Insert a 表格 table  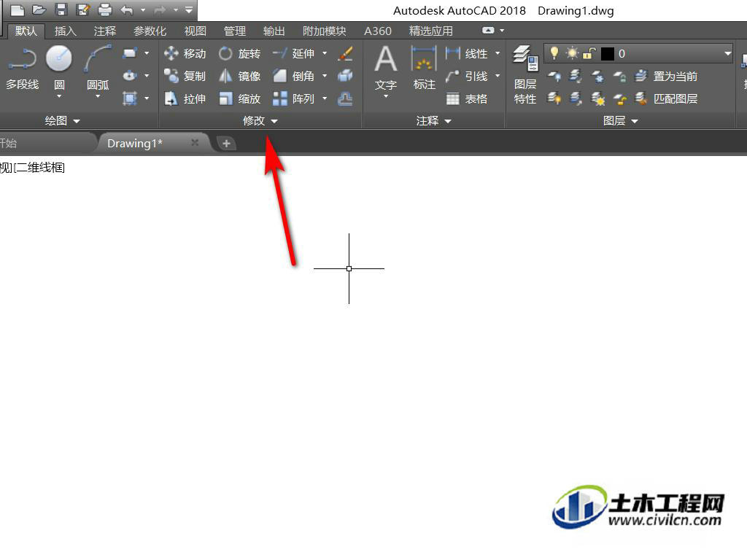[x=466, y=99]
